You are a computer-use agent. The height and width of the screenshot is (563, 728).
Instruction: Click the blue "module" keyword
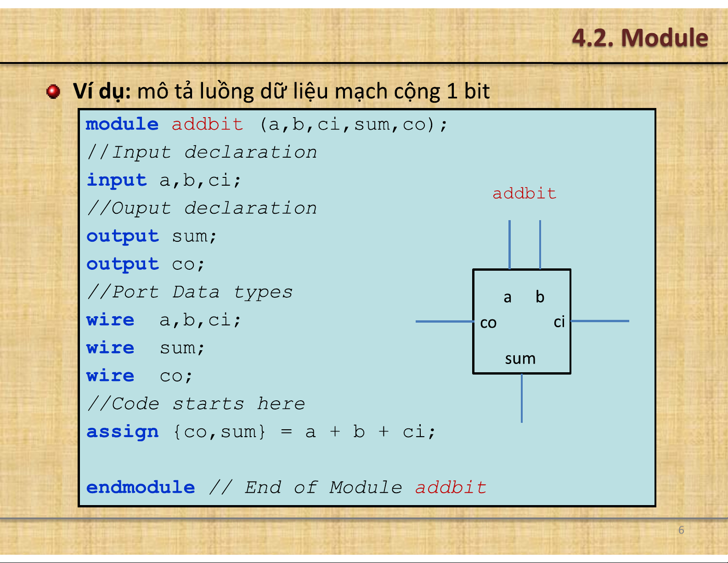coord(122,124)
